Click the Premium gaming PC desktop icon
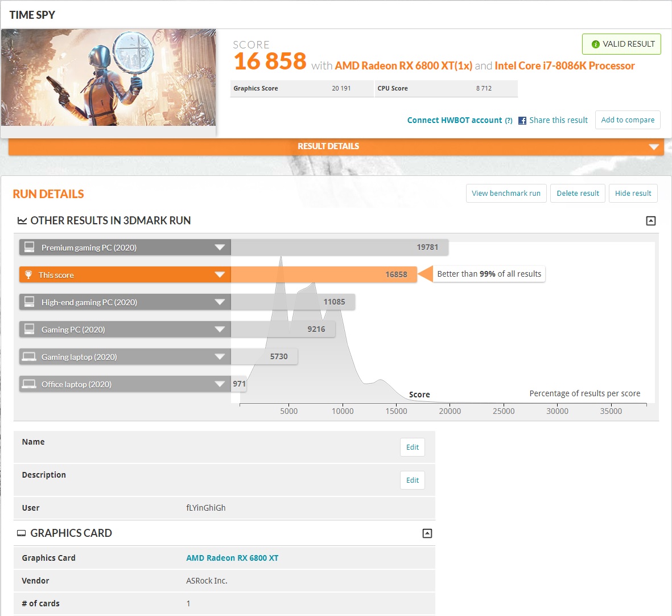Image resolution: width=672 pixels, height=616 pixels. (29, 247)
